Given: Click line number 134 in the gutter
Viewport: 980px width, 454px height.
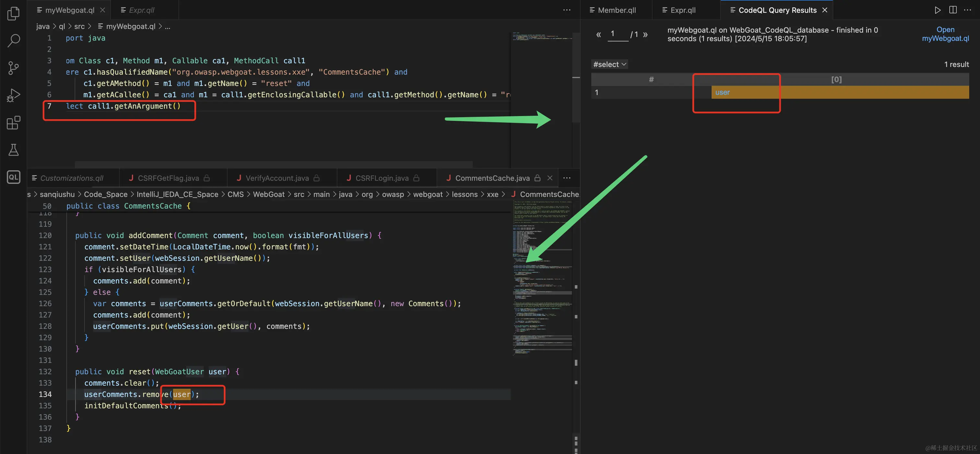Looking at the screenshot, I should pyautogui.click(x=45, y=395).
